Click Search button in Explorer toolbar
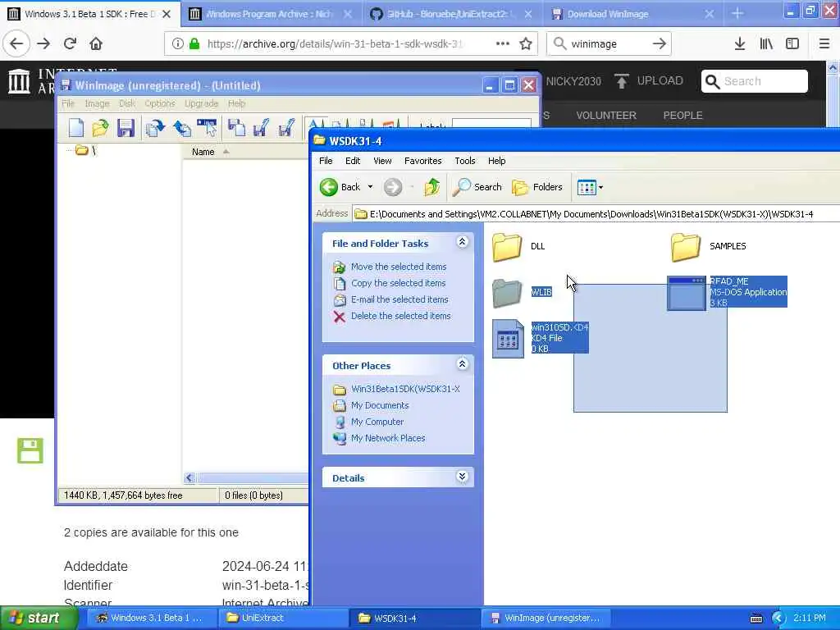Viewport: 840px width, 630px height. [x=477, y=187]
